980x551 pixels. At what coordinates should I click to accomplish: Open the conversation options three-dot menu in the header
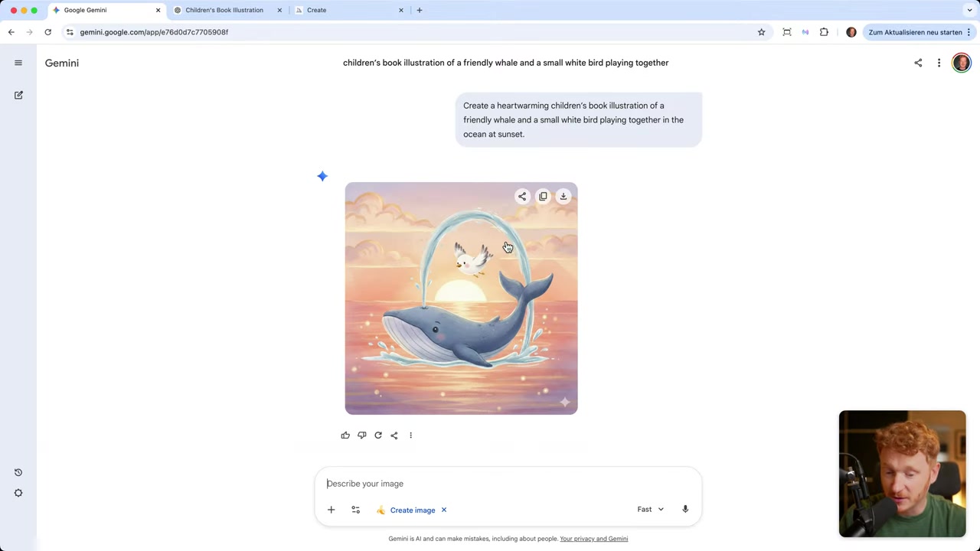pos(939,63)
